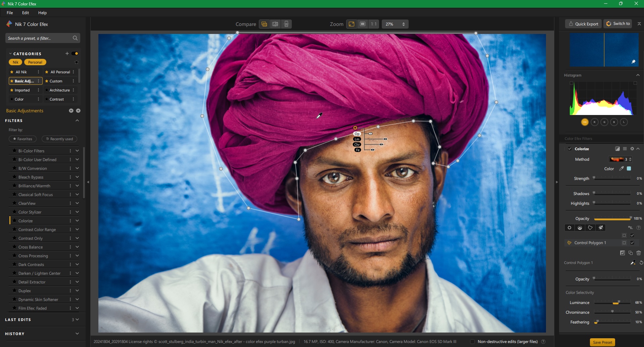The height and width of the screenshot is (347, 644).
Task: Expand the Dynamic Skin Softener filter
Action: (x=77, y=299)
